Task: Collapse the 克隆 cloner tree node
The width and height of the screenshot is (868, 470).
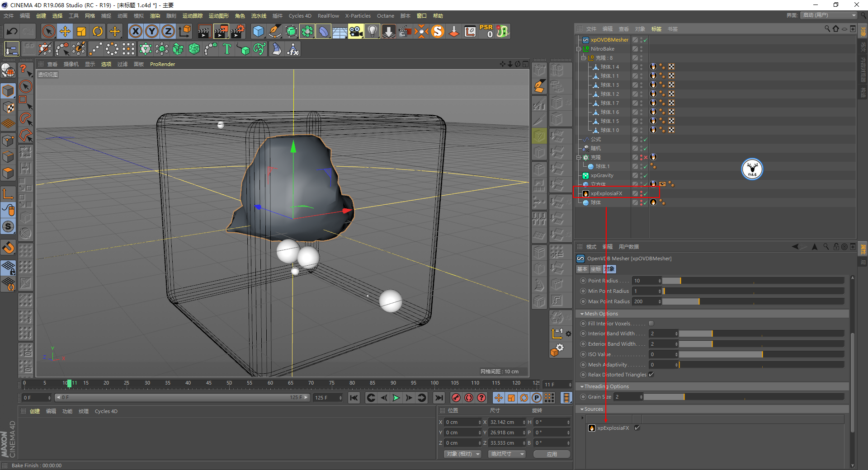Action: [579, 157]
